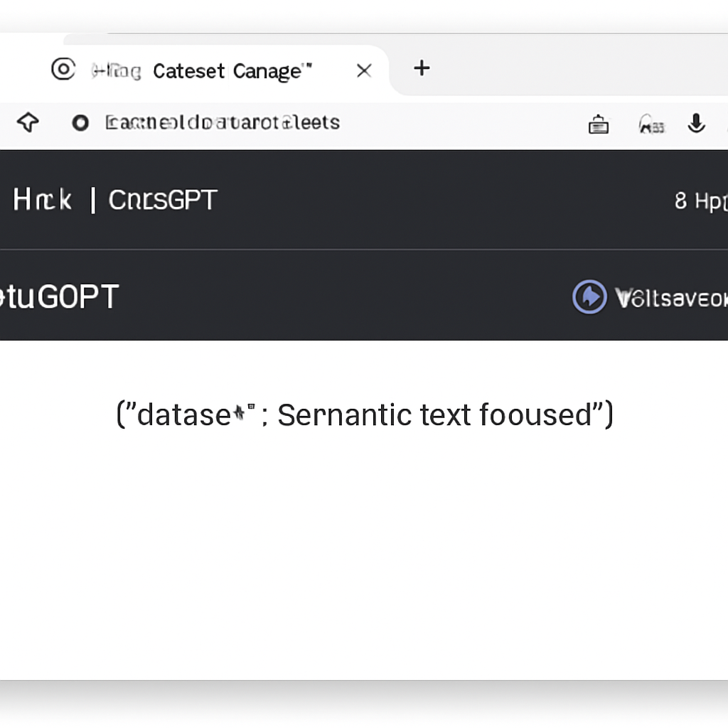This screenshot has width=728, height=728.
Task: Open a new tab with the plus button
Action: pyautogui.click(x=422, y=68)
